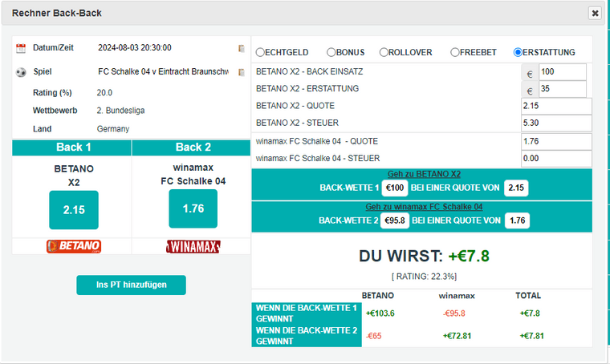Click the -€95.8 winamax value

(454, 313)
